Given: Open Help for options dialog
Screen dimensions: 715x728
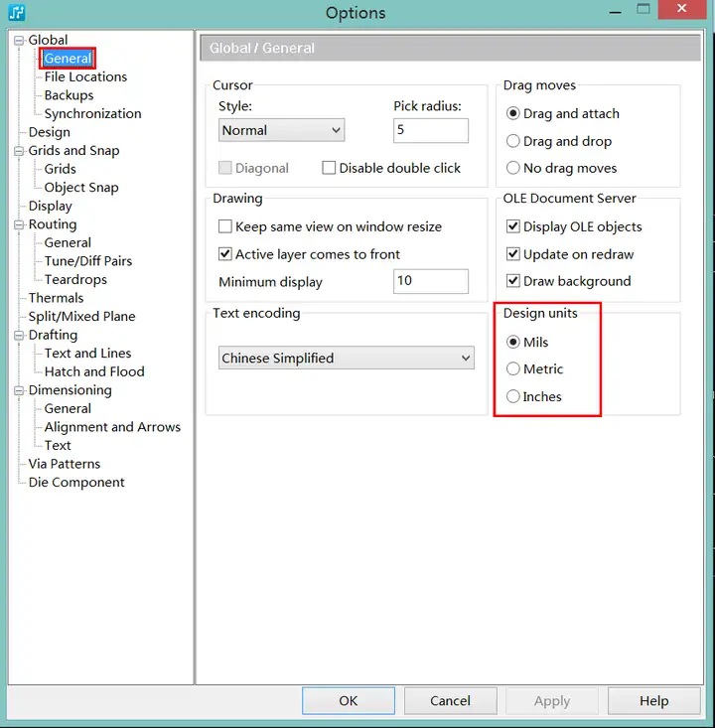Looking at the screenshot, I should tap(653, 700).
